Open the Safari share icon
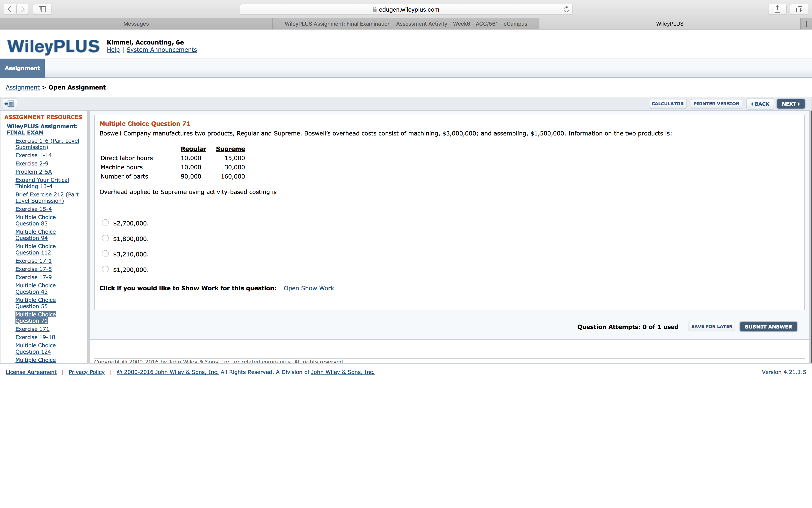The height and width of the screenshot is (508, 812). tap(777, 9)
